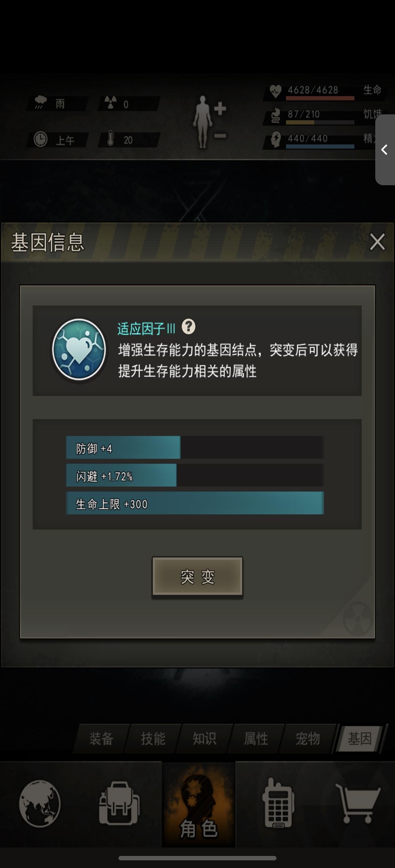Switch to the 属性 tab
395x868 pixels.
(256, 738)
